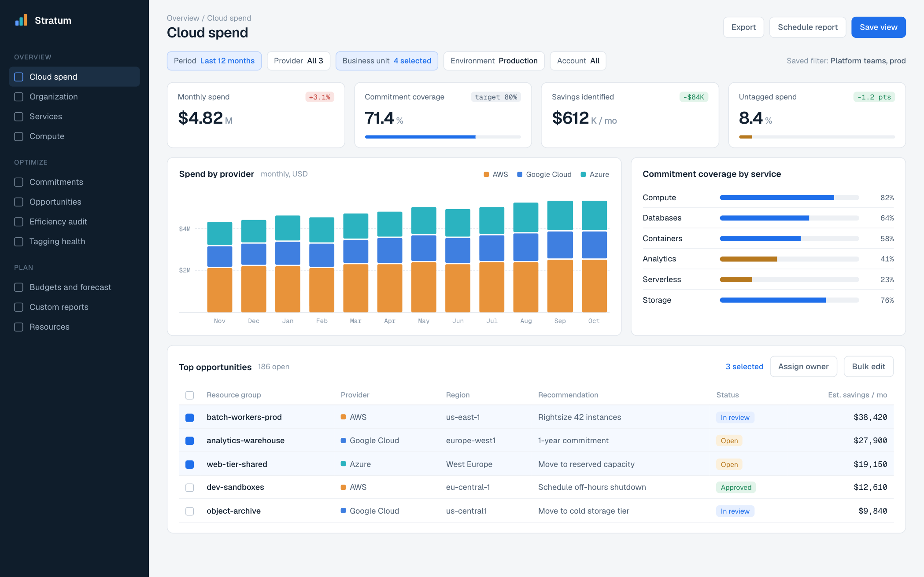Sort by Resource group column header
This screenshot has height=577, width=924.
pyautogui.click(x=234, y=395)
